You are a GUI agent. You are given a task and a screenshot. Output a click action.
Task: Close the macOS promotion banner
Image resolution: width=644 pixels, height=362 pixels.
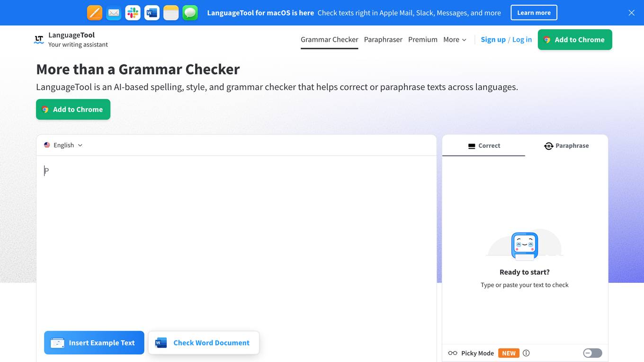[631, 13]
